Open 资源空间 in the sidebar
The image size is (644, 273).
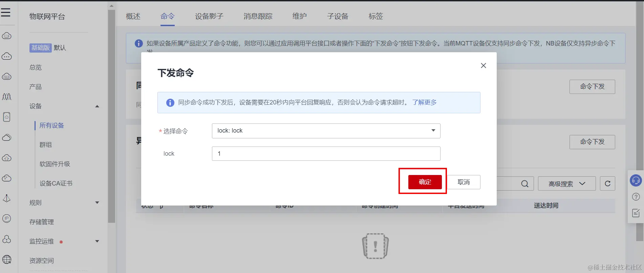[x=42, y=261]
